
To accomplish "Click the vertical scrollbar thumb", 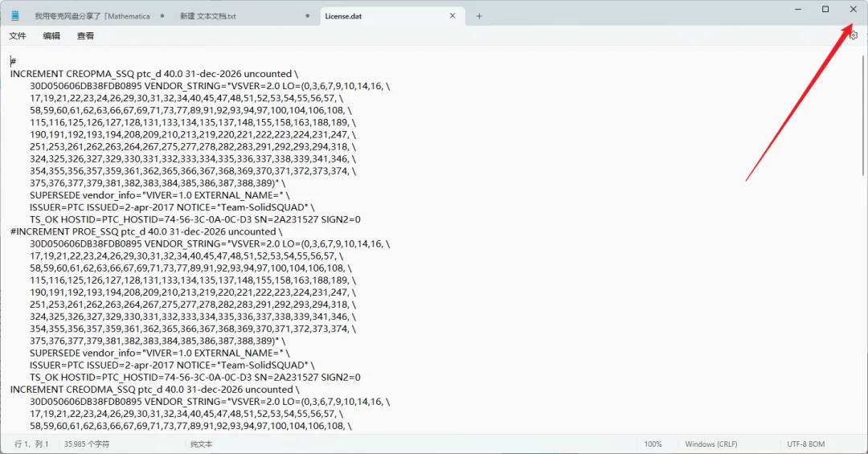I will click(x=863, y=115).
